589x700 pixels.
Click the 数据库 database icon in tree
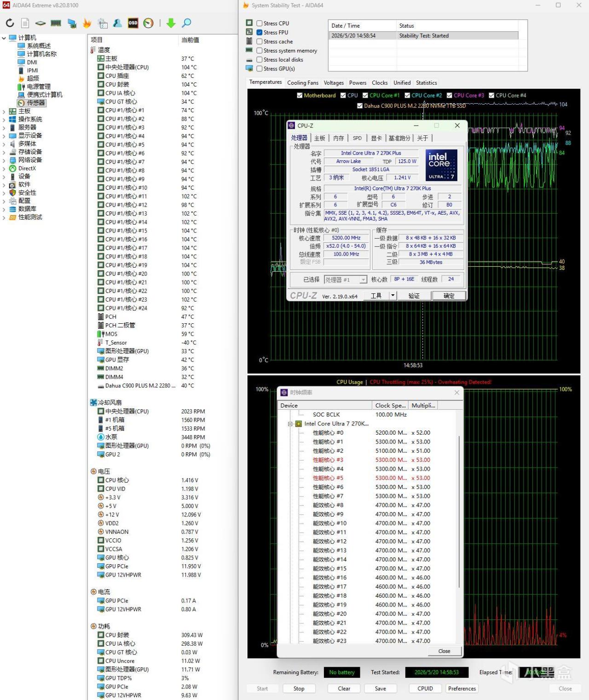coord(13,209)
